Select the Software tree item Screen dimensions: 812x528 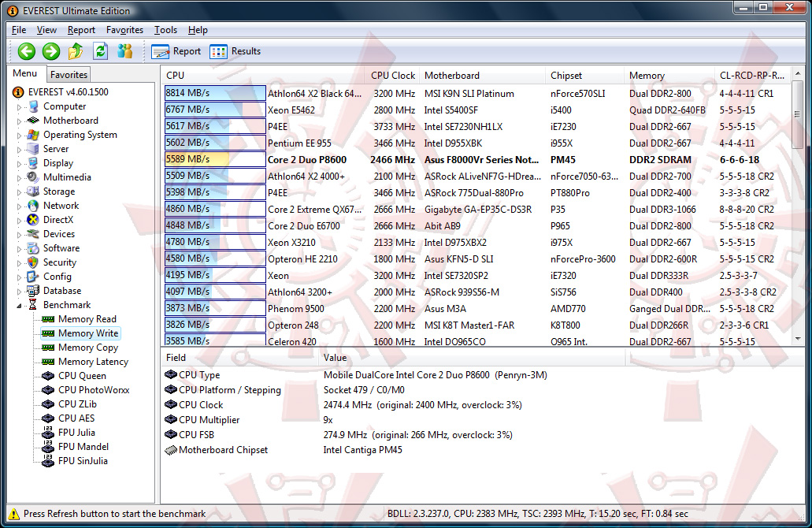click(61, 248)
